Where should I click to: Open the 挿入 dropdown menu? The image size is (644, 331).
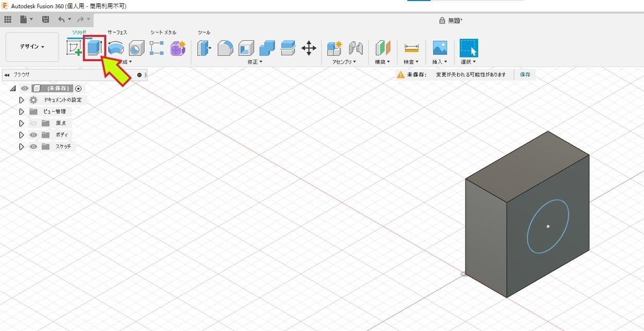click(440, 62)
